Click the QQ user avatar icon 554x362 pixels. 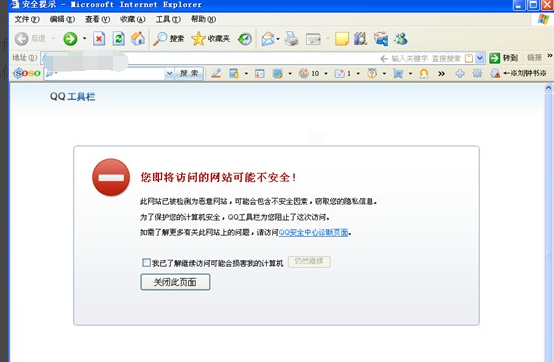(x=424, y=73)
